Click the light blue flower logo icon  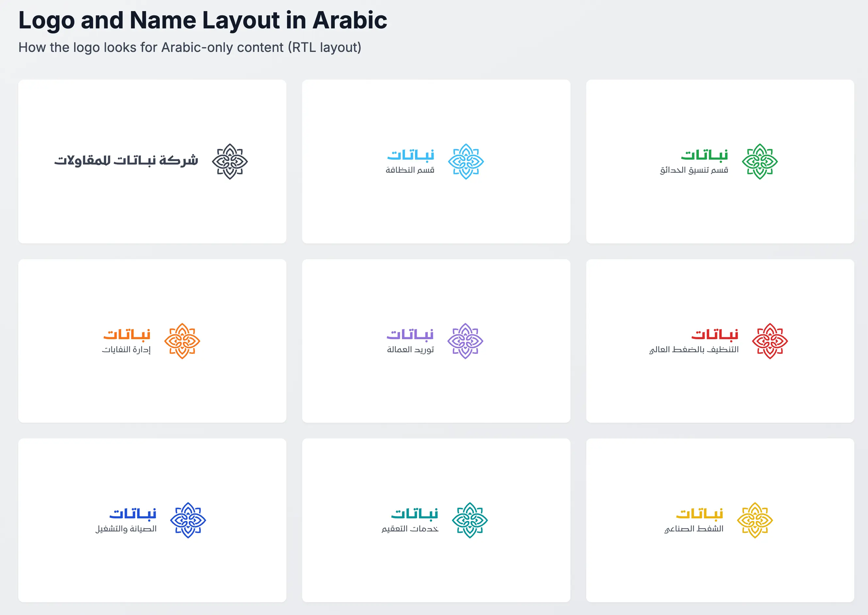(x=466, y=161)
